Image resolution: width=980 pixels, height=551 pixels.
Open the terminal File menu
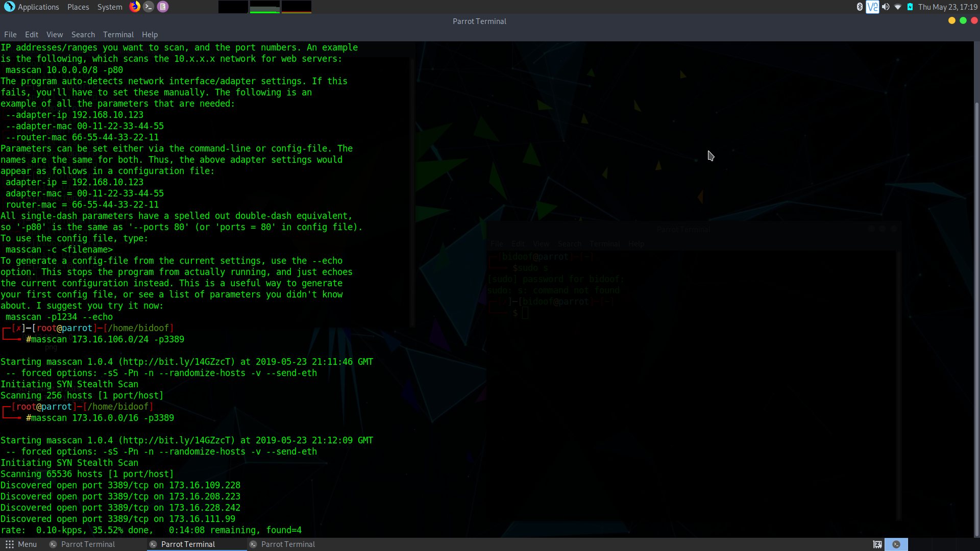[10, 35]
